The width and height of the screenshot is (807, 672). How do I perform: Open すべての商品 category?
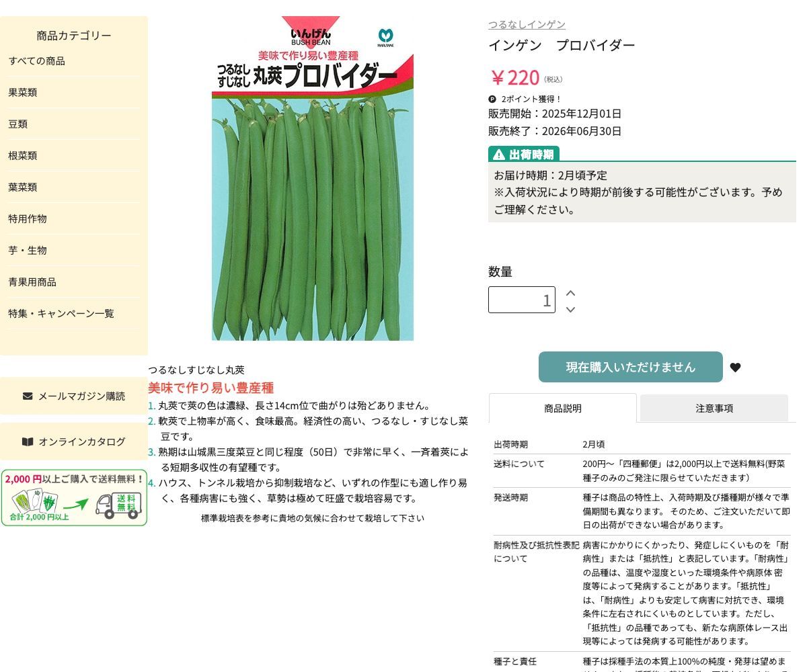37,60
